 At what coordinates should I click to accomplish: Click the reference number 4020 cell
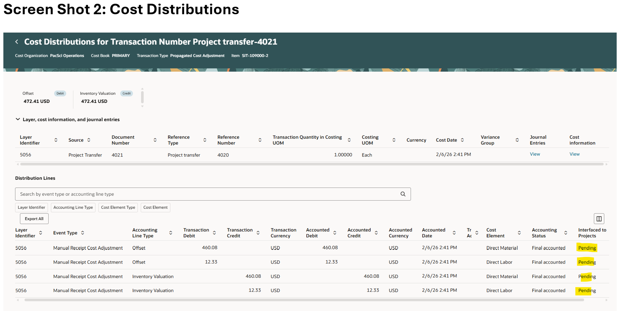click(223, 155)
